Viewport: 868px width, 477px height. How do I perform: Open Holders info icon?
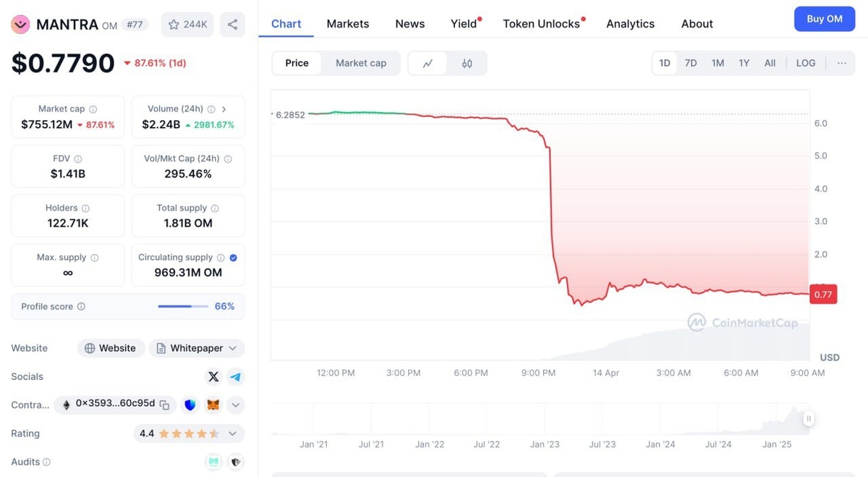(x=85, y=208)
